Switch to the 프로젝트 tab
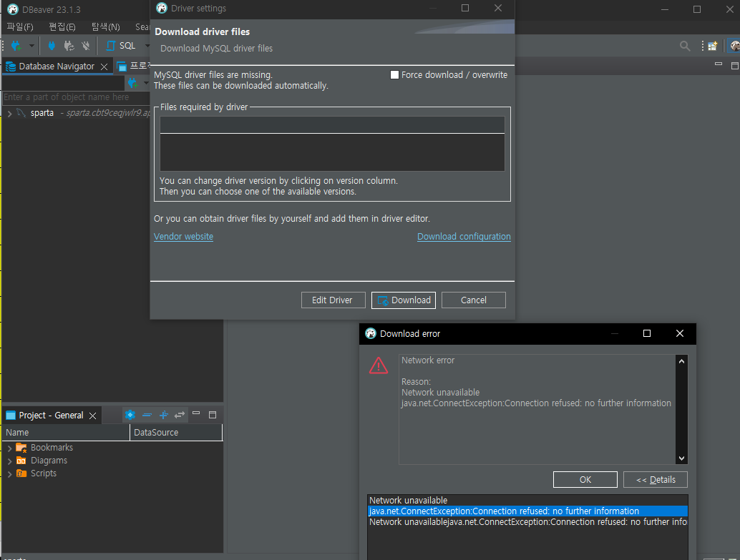Viewport: 740px width, 560px height. tap(135, 67)
